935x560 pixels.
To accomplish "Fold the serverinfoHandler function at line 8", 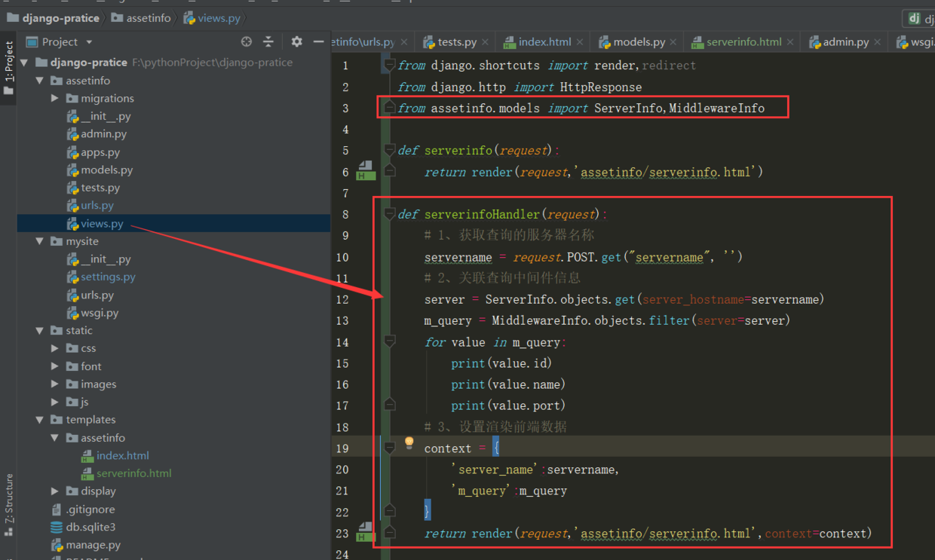I will [389, 214].
